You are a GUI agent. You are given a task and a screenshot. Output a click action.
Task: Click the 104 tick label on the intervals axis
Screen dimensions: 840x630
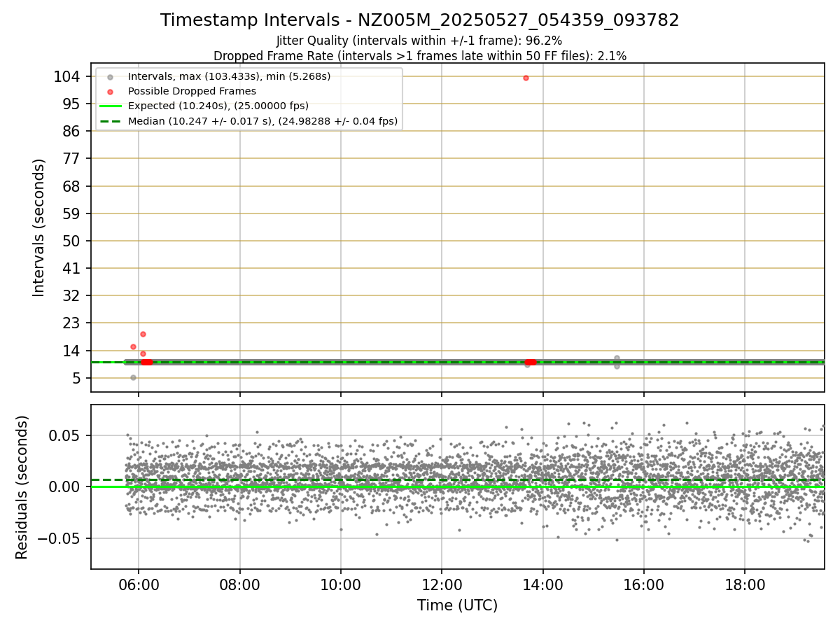tap(66, 76)
